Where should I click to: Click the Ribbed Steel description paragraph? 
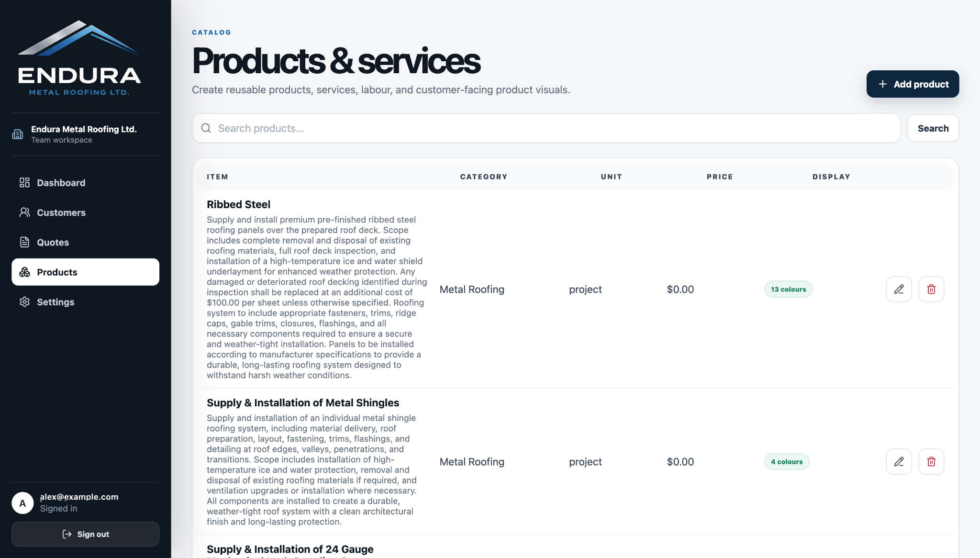tap(317, 297)
